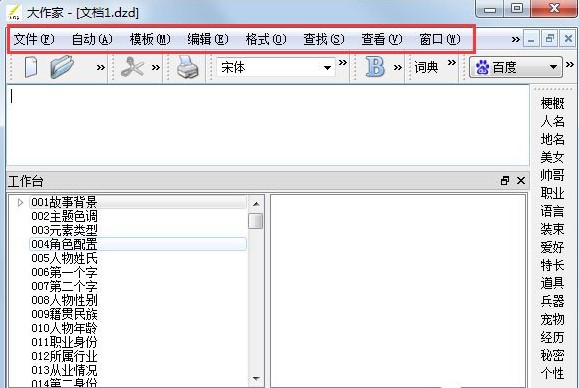The width and height of the screenshot is (579, 388).
Task: Click 爱好 in the right sidebar
Action: point(552,247)
